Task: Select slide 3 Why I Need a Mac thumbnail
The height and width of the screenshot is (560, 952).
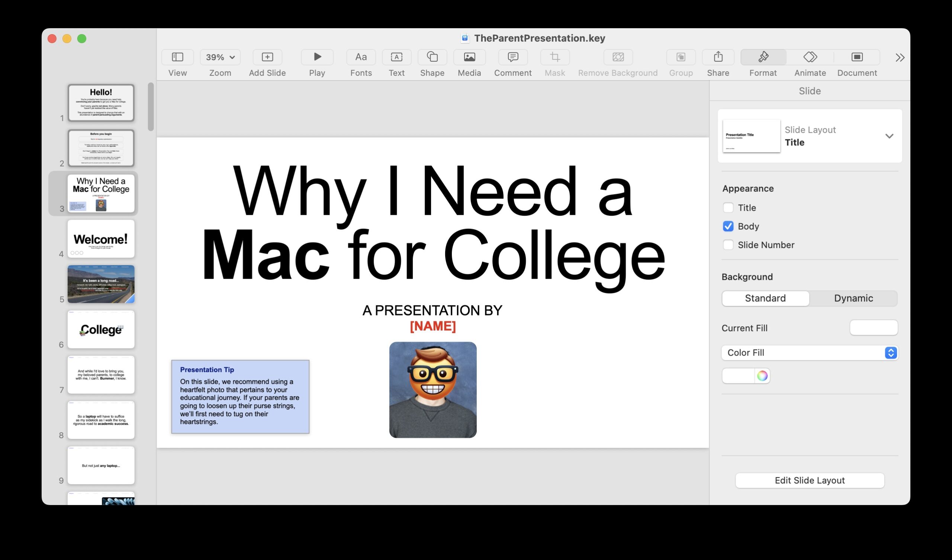Action: pyautogui.click(x=101, y=193)
